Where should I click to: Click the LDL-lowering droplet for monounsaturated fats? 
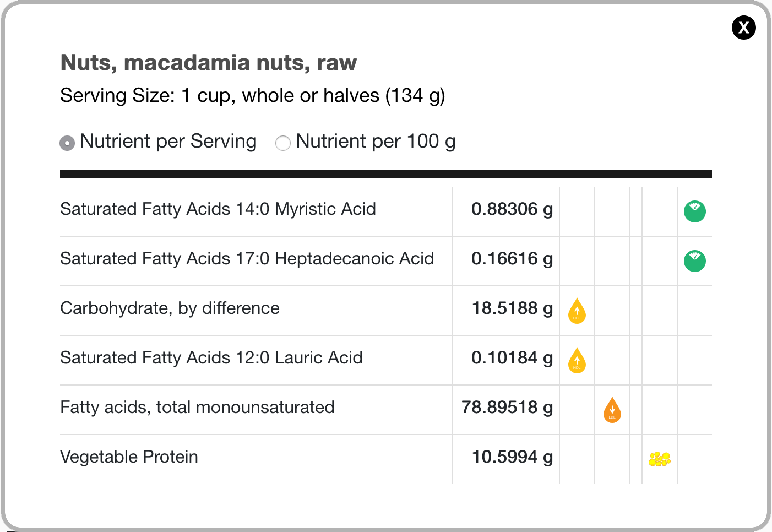612,410
